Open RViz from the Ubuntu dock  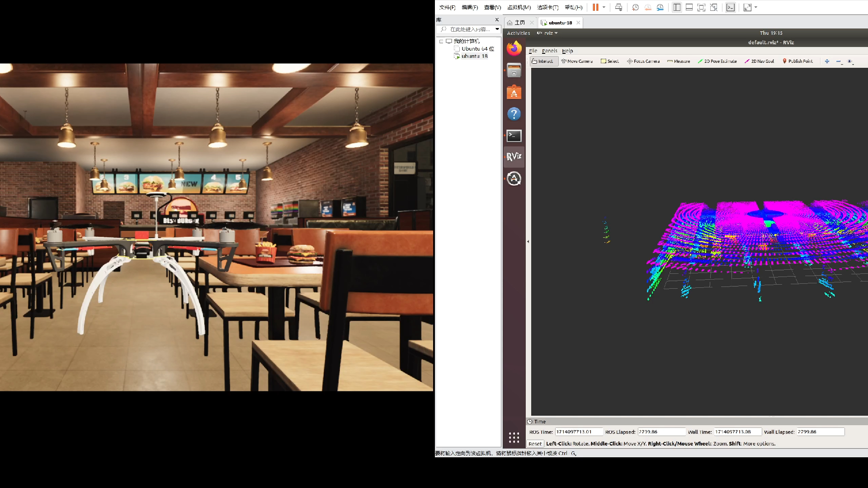coord(514,157)
